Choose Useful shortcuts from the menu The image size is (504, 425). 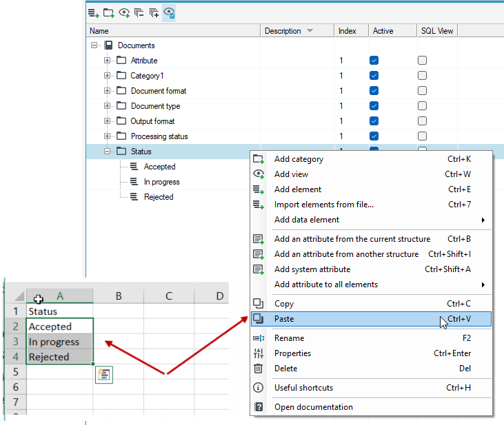click(x=371, y=388)
